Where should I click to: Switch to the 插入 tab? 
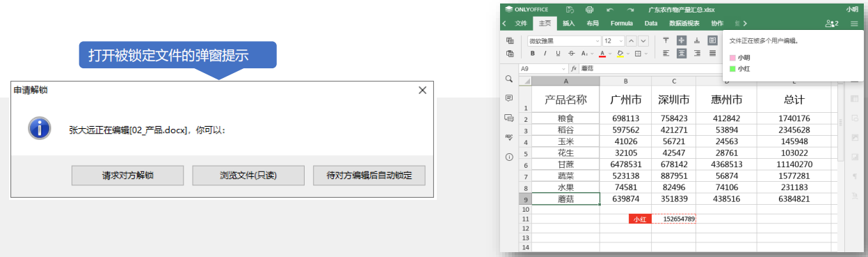tap(568, 24)
